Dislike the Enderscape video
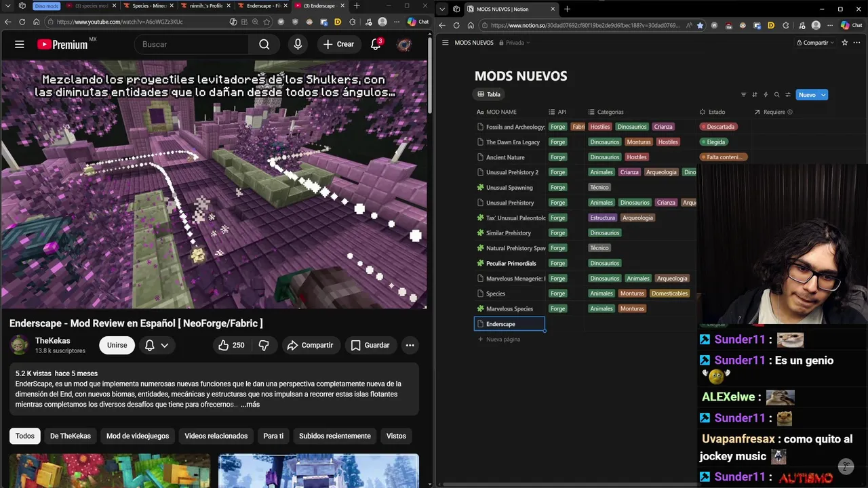Screen dimensions: 868x488 coord(264,345)
